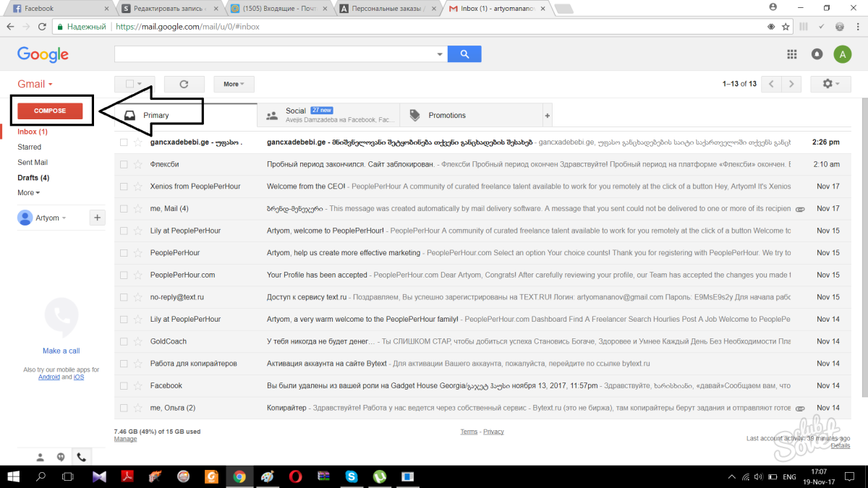This screenshot has height=488, width=868.
Task: Expand More labels in the sidebar
Action: click(x=29, y=193)
